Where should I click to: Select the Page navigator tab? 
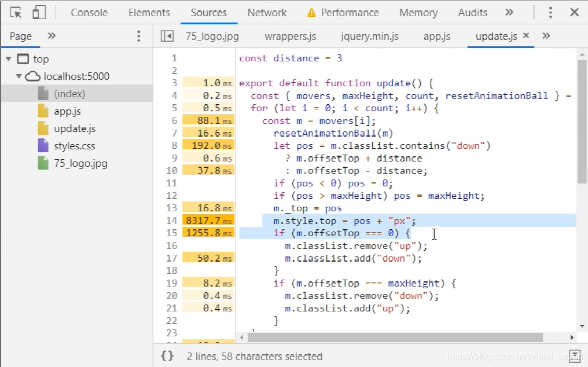point(21,36)
